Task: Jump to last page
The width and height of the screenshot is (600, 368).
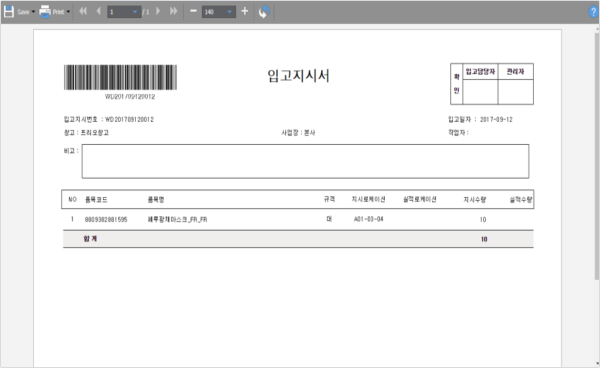Action: pyautogui.click(x=173, y=11)
